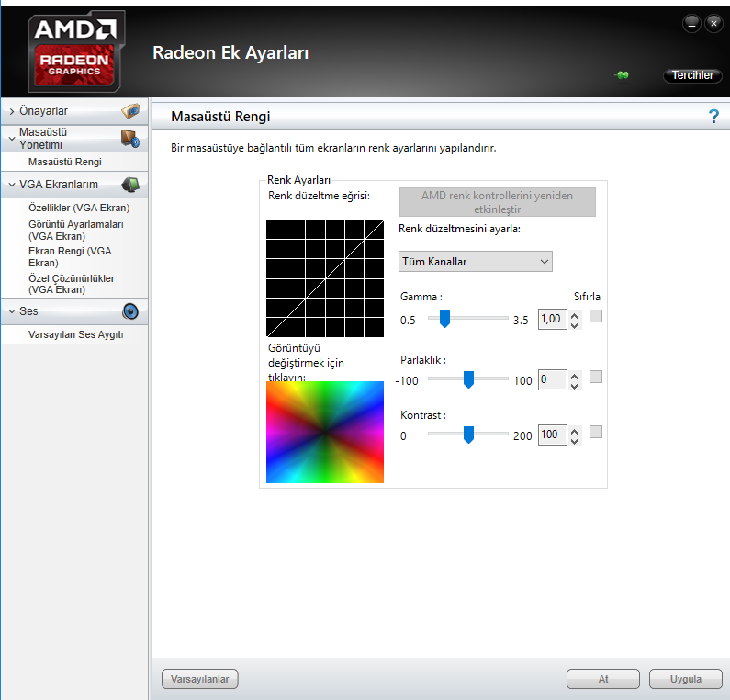Screen dimensions: 730x700
Task: Increase Kontrast value with up arrow
Action: click(x=575, y=431)
